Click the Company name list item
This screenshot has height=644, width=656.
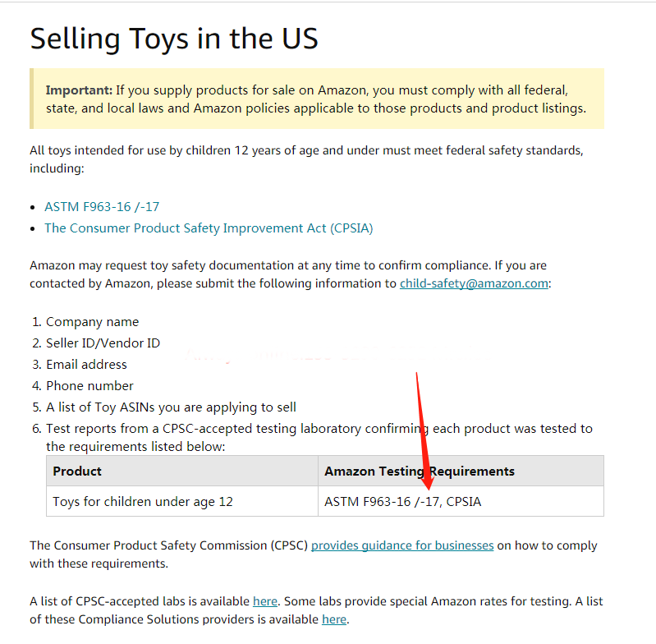92,322
